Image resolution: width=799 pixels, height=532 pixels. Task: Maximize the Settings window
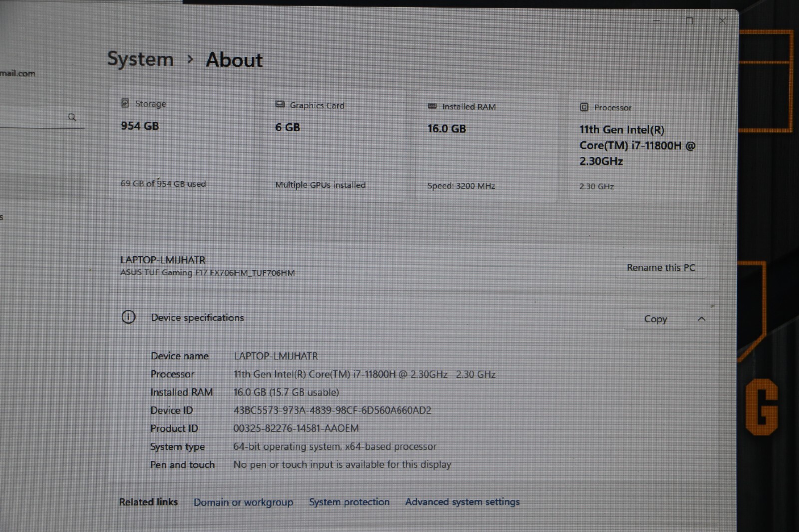pyautogui.click(x=689, y=21)
